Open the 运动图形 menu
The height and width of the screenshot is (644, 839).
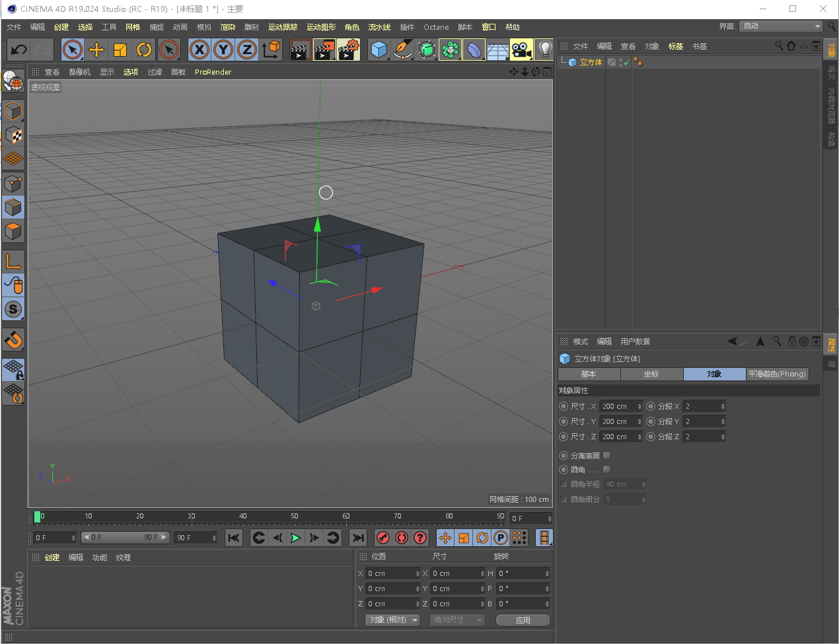pyautogui.click(x=321, y=27)
